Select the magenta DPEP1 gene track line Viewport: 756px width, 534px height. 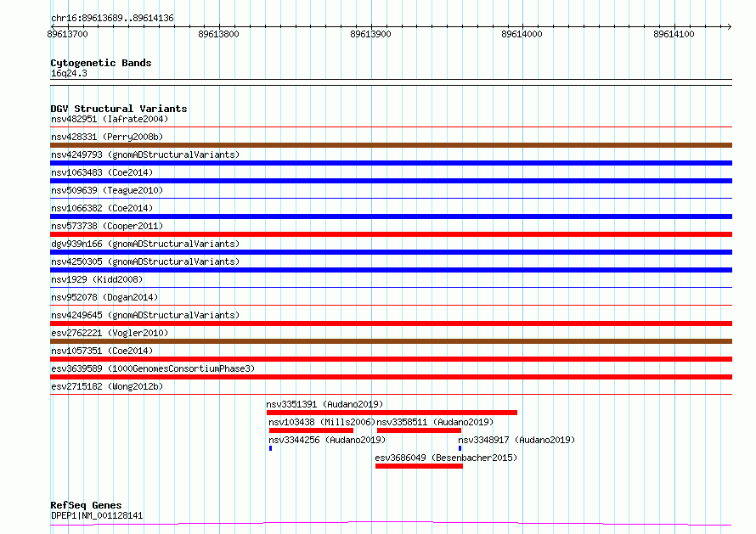tap(391, 524)
